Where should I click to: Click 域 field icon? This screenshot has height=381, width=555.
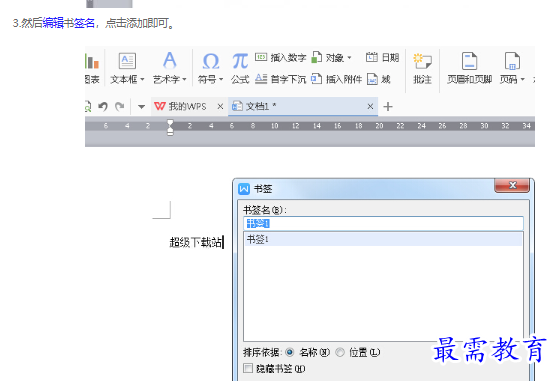[378, 79]
